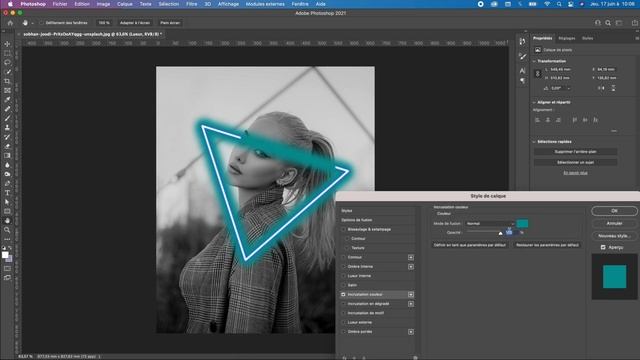The height and width of the screenshot is (360, 640).
Task: Confirm layer style with OK button
Action: point(614,211)
